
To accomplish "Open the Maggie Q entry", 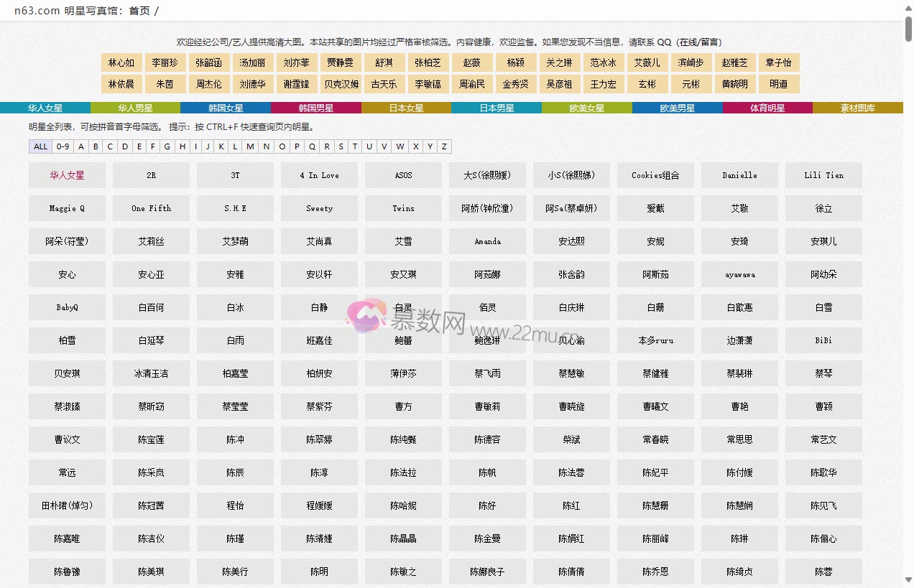I will tap(67, 208).
